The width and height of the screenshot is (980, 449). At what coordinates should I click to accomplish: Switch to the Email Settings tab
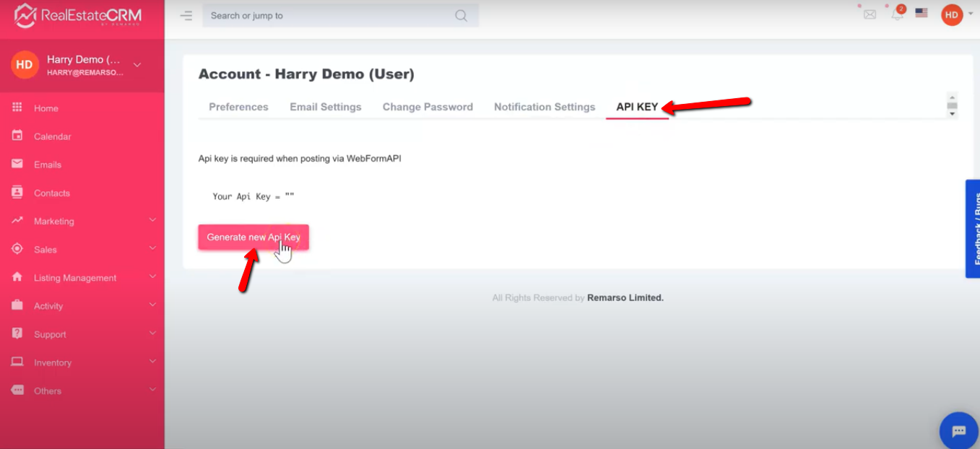[325, 107]
